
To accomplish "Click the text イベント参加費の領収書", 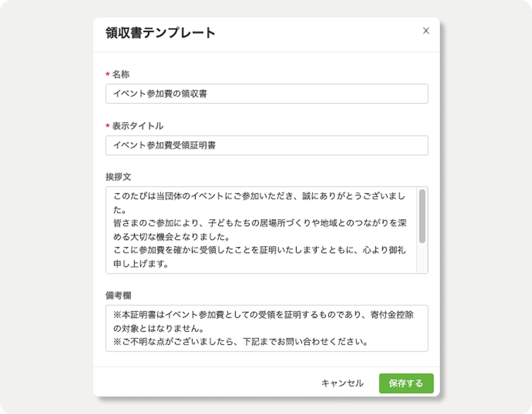I will click(160, 93).
